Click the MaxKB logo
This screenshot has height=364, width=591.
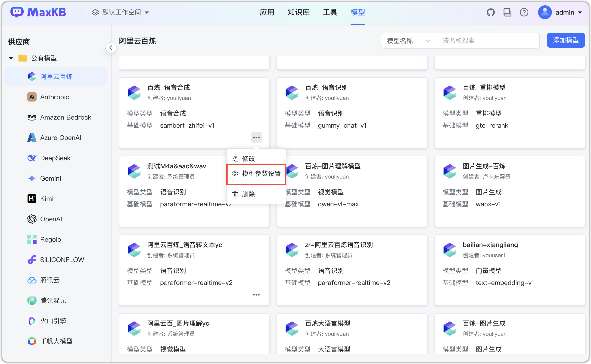point(38,12)
